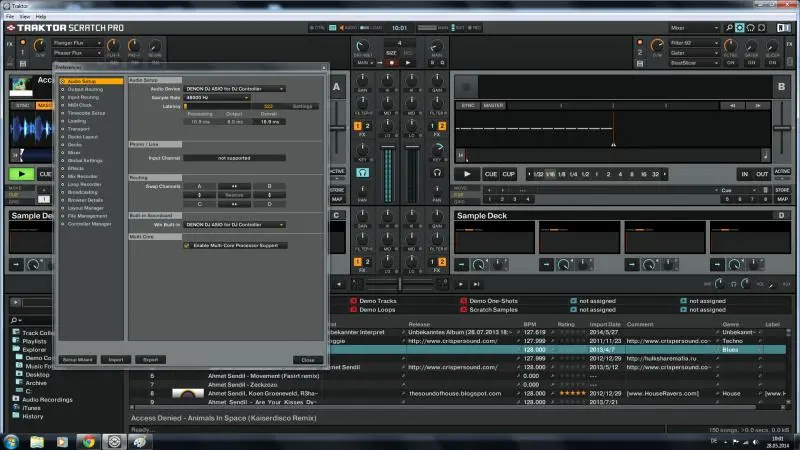Click the headphone cue icon for channel B
The height and width of the screenshot is (450, 800).
click(437, 172)
